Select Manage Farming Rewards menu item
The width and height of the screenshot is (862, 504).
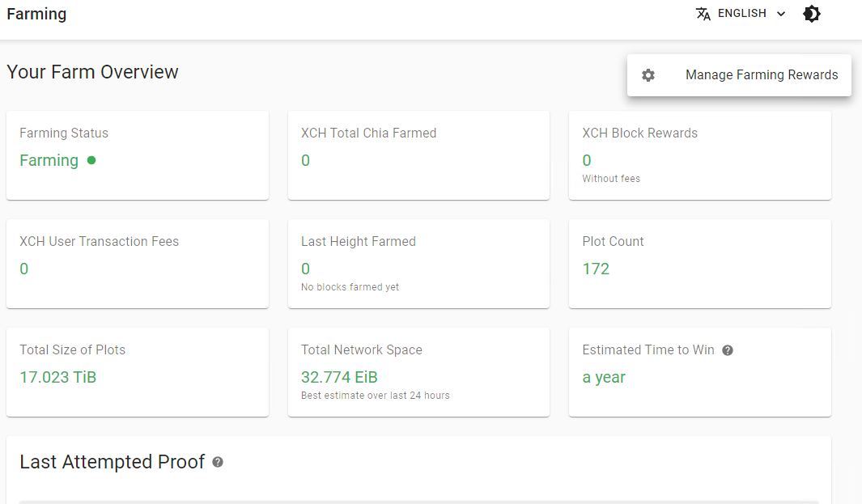pyautogui.click(x=739, y=75)
